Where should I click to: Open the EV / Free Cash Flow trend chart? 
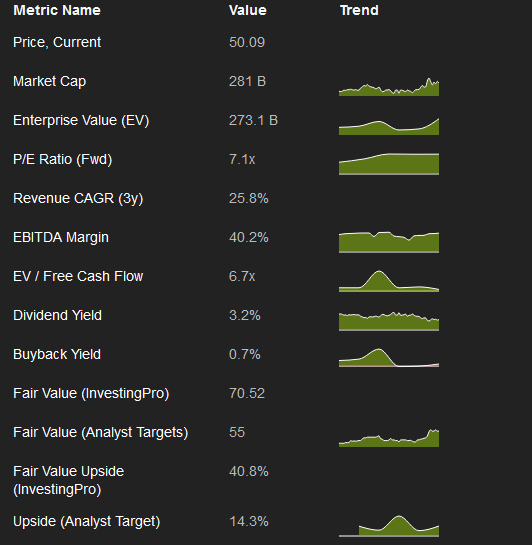click(x=389, y=281)
